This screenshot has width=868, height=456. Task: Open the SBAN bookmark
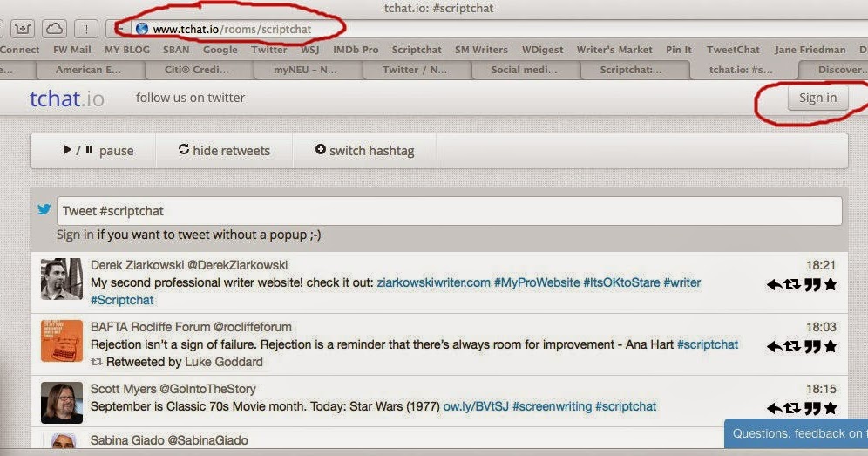[176, 50]
